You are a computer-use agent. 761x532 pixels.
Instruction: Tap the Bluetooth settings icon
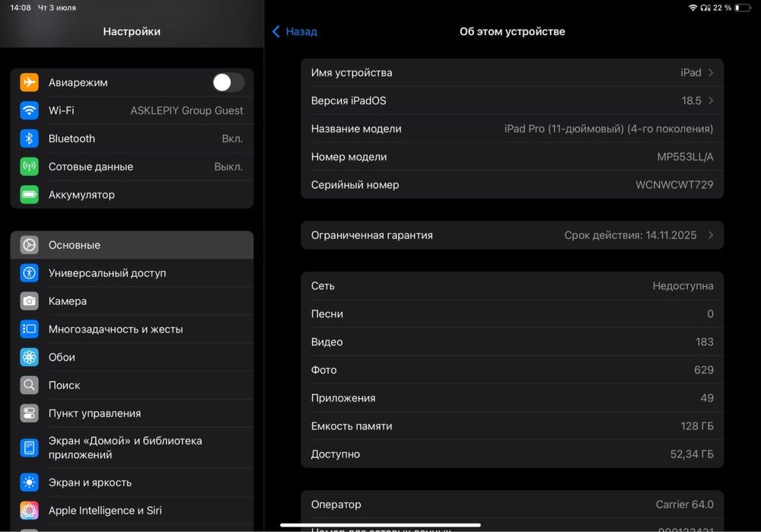pyautogui.click(x=29, y=139)
